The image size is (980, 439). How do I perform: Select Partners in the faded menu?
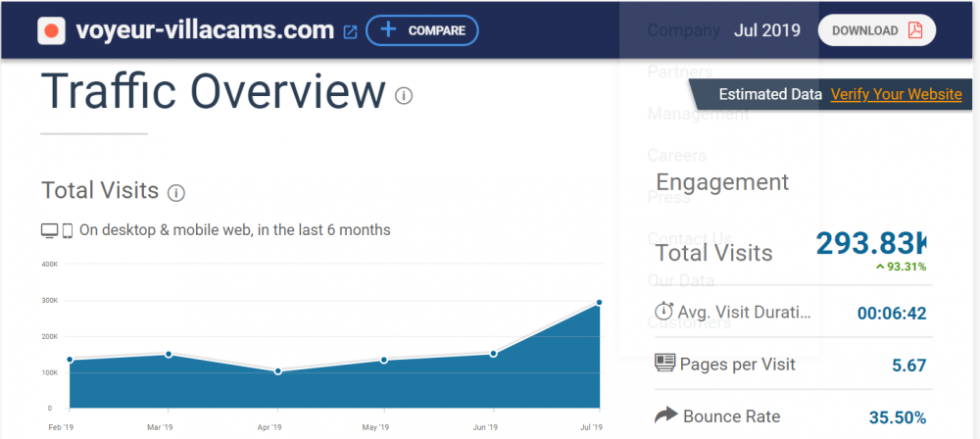click(679, 72)
